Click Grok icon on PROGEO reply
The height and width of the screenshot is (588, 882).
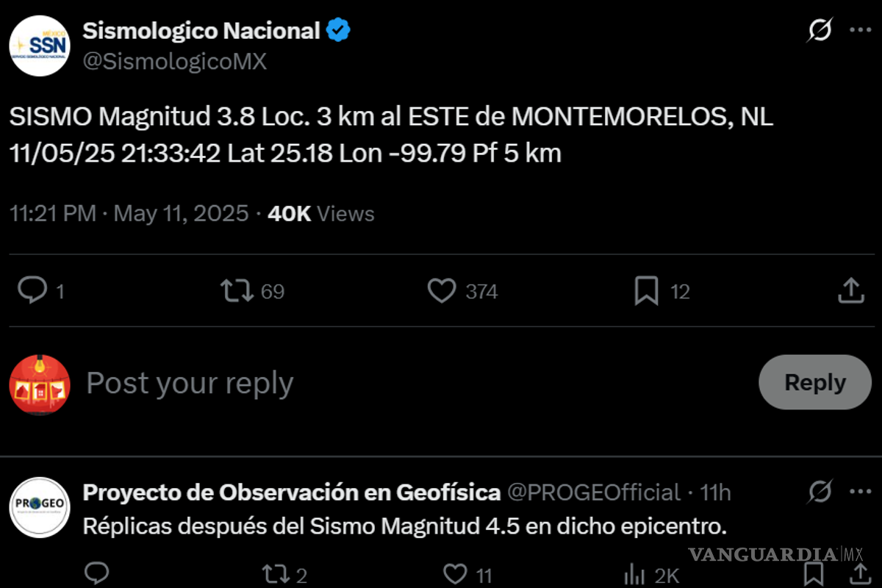[820, 491]
